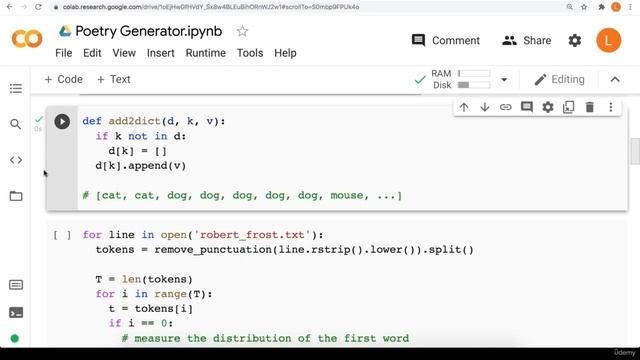Go back in browser

point(10,7)
